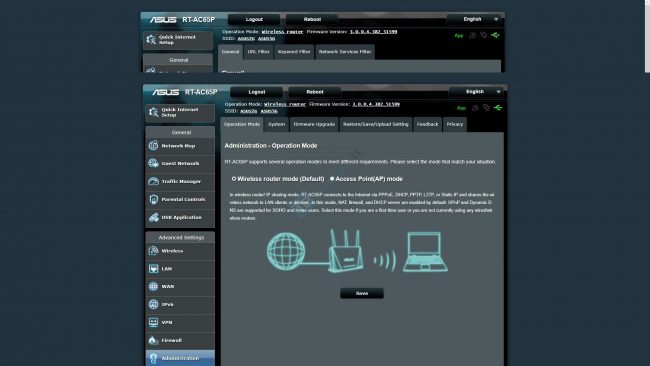650x366 pixels.
Task: Select Wireless router mode (Default) radio
Action: [234, 179]
